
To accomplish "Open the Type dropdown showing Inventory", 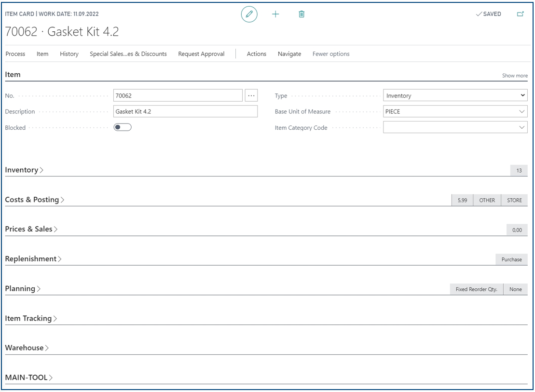I will point(455,95).
